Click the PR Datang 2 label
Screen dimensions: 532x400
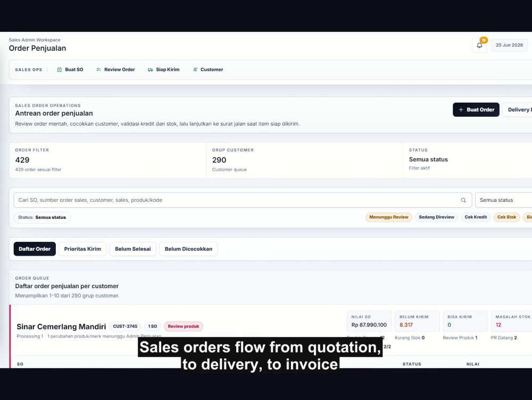[503, 338]
